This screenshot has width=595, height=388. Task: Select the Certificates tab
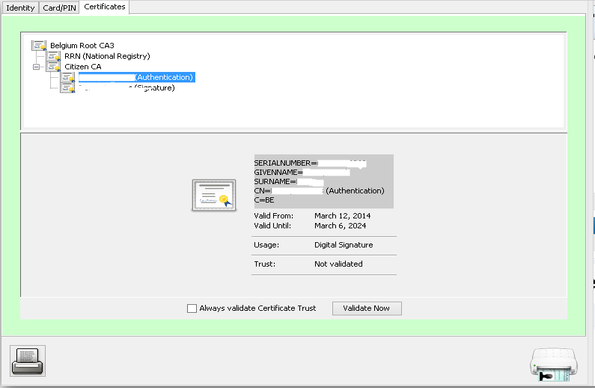point(104,7)
